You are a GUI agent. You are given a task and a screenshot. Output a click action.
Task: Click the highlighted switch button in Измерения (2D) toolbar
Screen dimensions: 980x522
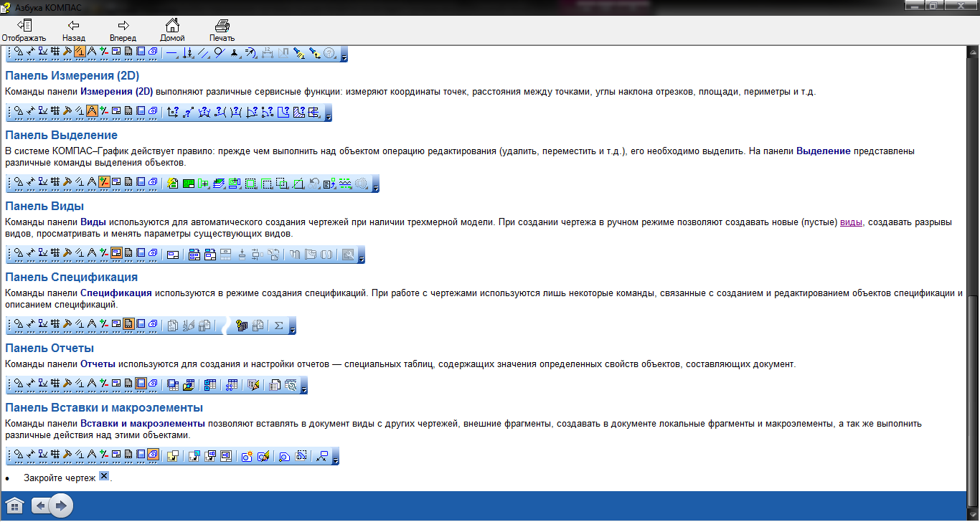coord(92,111)
